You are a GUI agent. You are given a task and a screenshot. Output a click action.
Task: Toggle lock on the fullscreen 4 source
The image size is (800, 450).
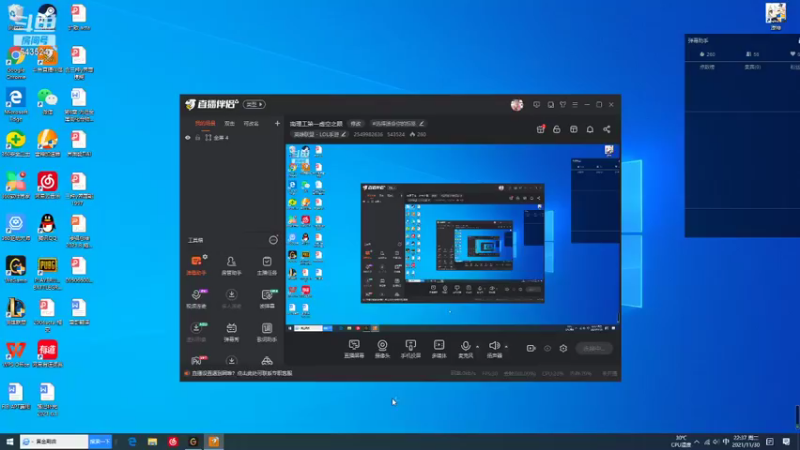197,138
